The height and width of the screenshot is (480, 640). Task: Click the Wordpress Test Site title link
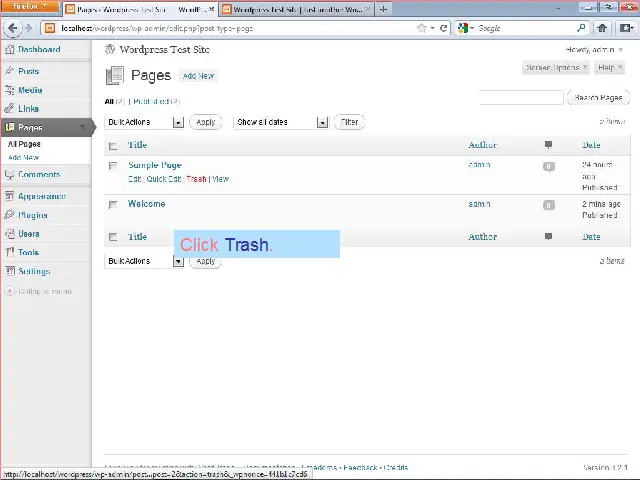(164, 49)
